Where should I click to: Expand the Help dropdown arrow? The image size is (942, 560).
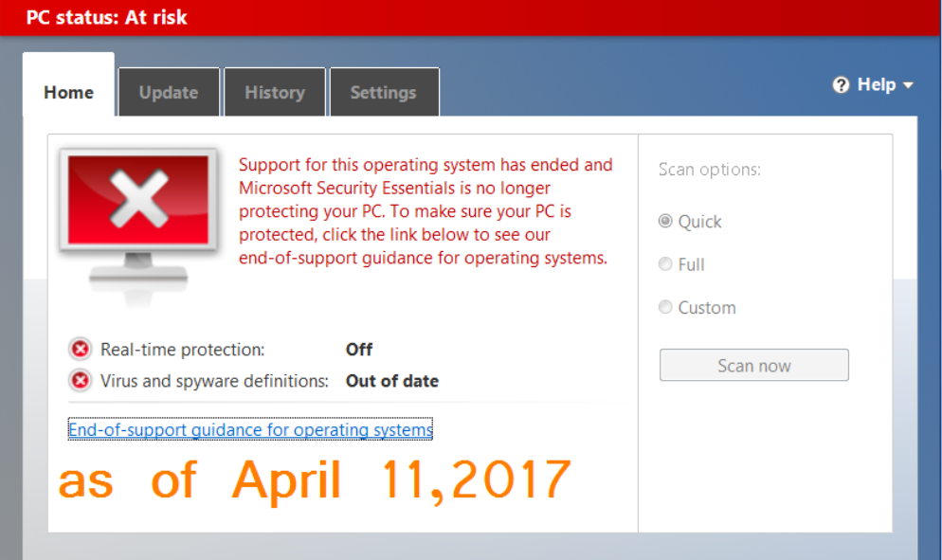tap(909, 85)
